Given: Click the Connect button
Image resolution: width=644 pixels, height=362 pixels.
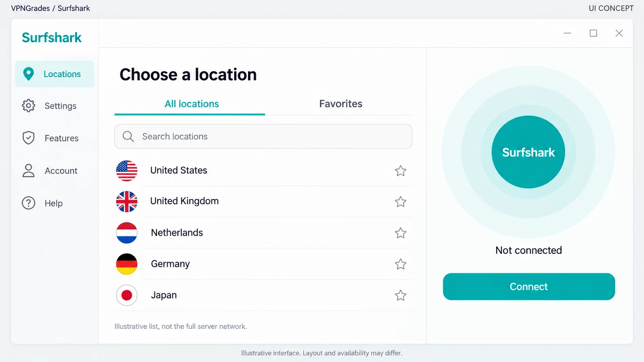Looking at the screenshot, I should point(529,287).
